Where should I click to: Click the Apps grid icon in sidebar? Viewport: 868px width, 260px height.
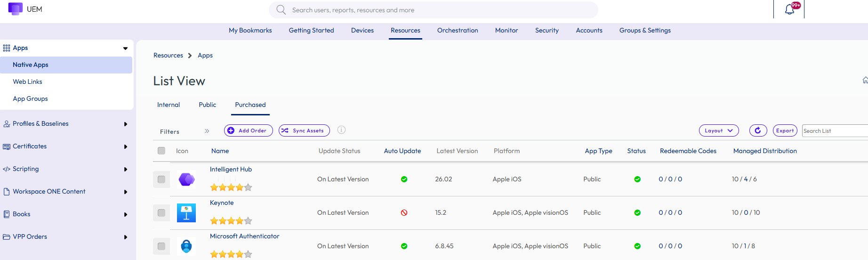pyautogui.click(x=7, y=48)
